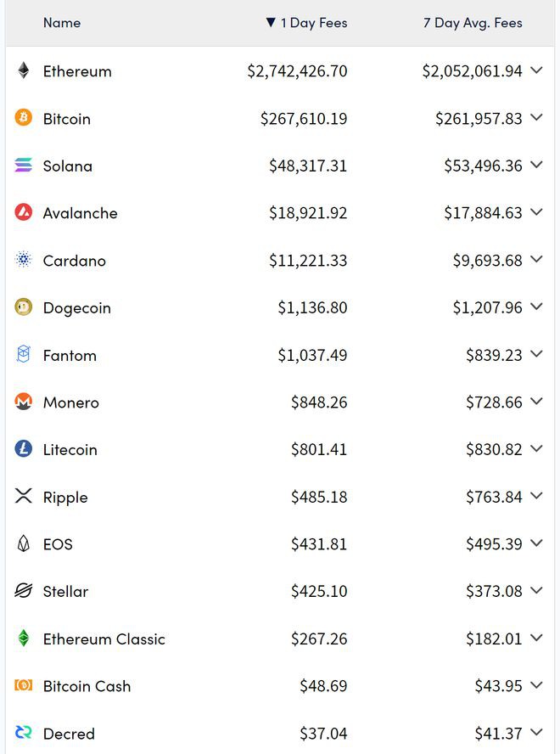Expand the Ripple row chevron
The width and height of the screenshot is (560, 754).
536,496
